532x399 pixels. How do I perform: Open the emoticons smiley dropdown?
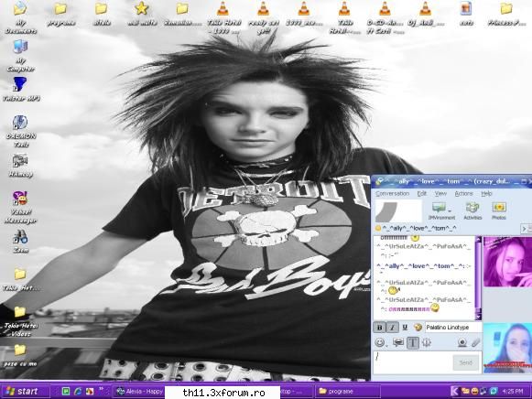point(381,342)
